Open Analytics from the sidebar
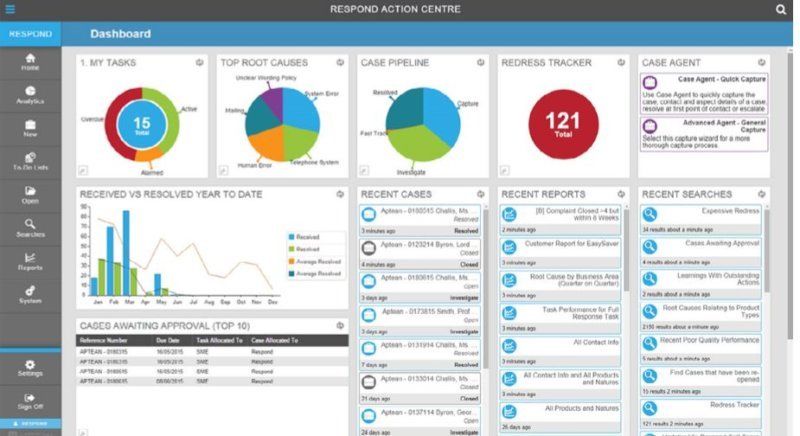 coord(30,95)
